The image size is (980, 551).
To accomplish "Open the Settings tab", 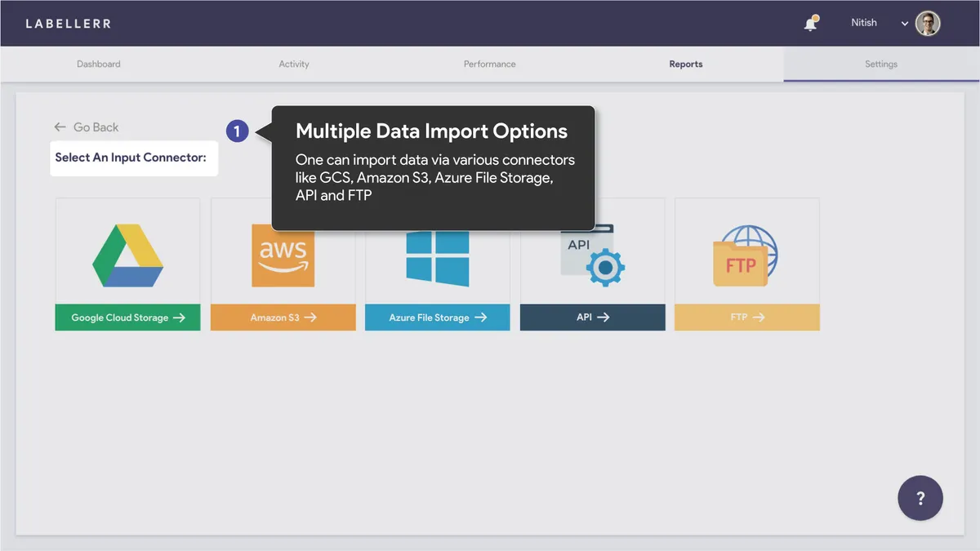I will point(881,64).
